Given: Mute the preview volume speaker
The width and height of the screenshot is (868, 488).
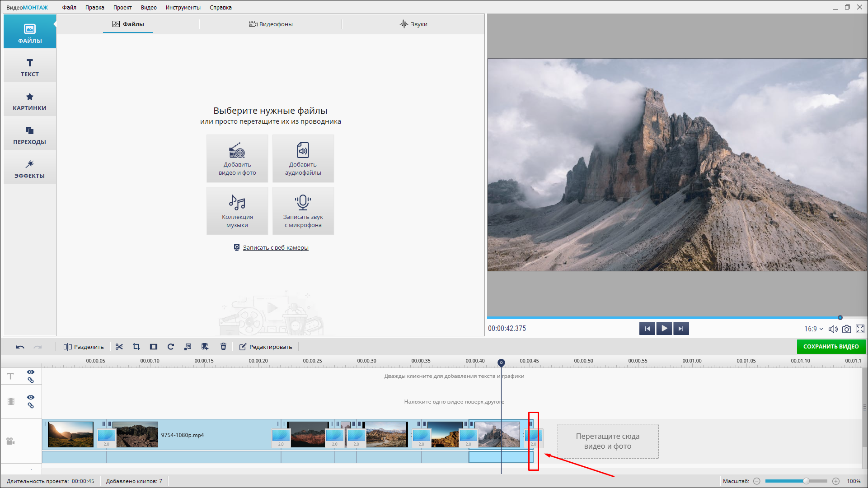Looking at the screenshot, I should [833, 329].
